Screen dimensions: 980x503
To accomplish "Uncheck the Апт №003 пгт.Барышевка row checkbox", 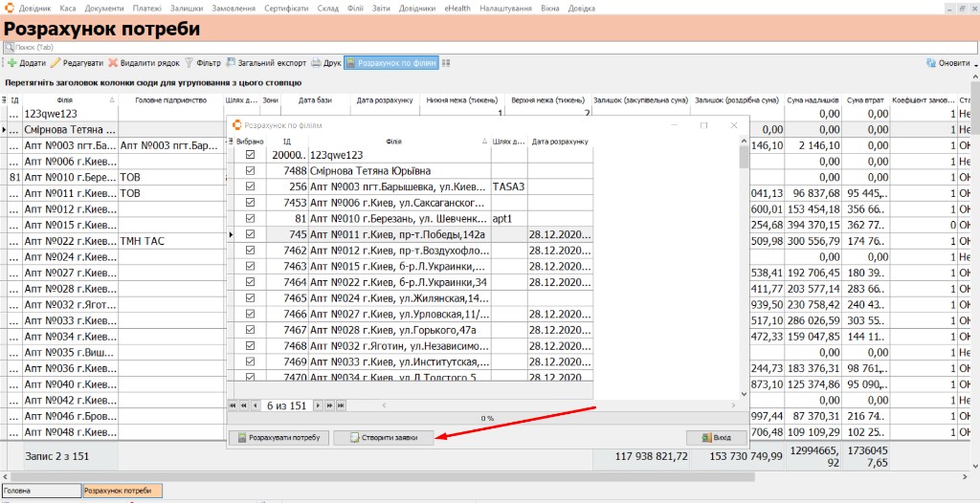I will pos(251,186).
